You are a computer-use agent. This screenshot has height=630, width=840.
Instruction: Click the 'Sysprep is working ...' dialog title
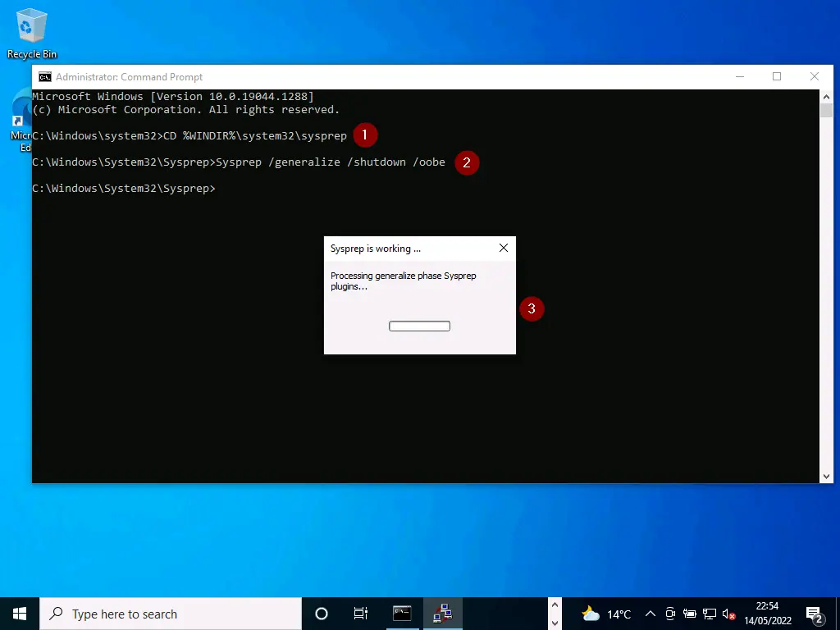click(x=376, y=249)
